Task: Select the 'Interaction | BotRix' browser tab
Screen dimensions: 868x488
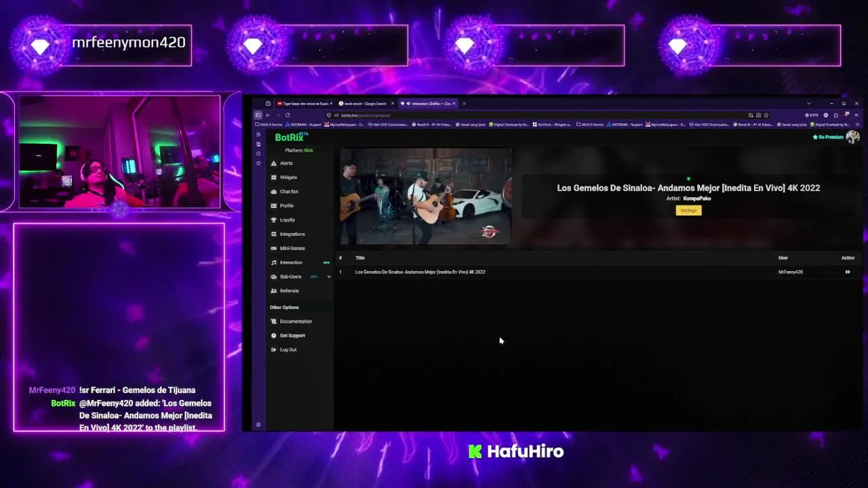Action: (x=427, y=104)
